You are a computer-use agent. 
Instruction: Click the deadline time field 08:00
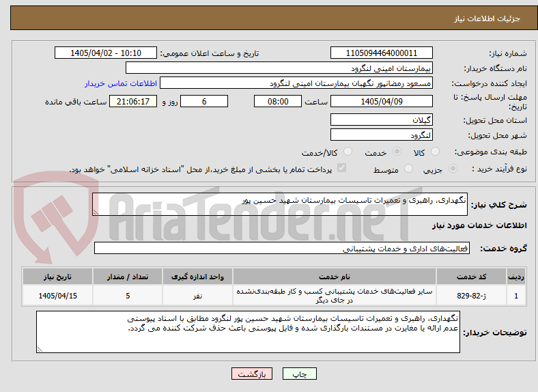pyautogui.click(x=278, y=101)
